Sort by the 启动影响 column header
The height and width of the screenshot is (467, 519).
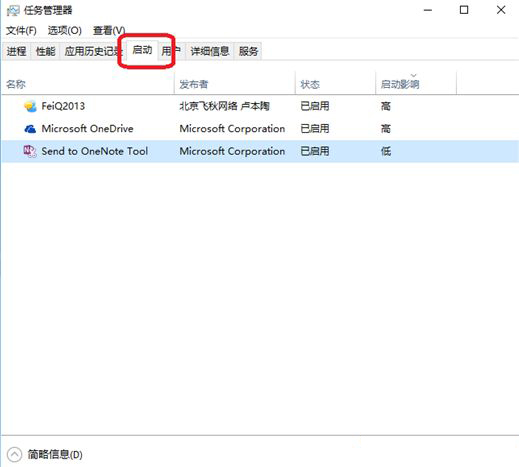pos(416,84)
